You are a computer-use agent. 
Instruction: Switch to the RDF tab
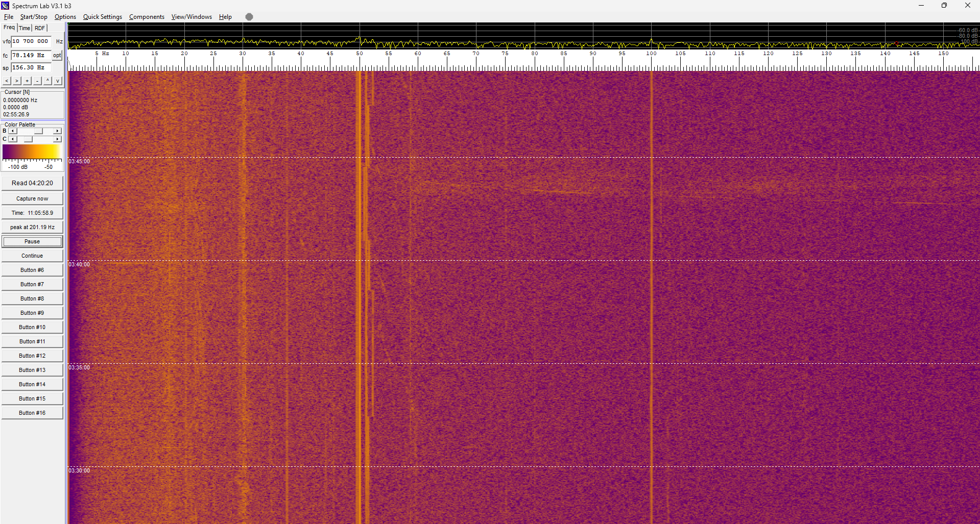tap(40, 28)
